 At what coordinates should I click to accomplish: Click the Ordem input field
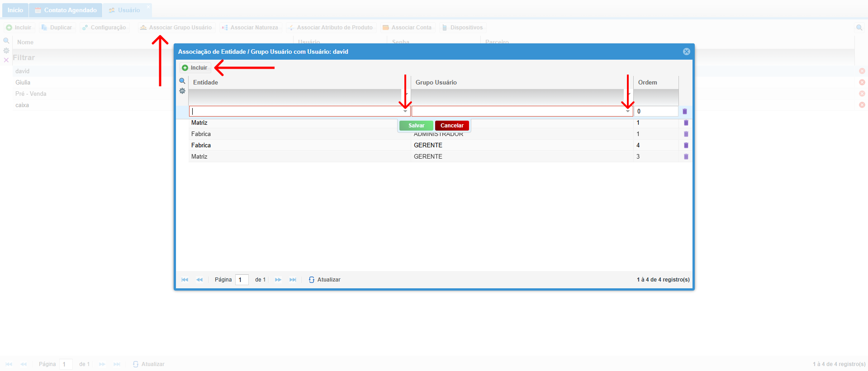(655, 111)
